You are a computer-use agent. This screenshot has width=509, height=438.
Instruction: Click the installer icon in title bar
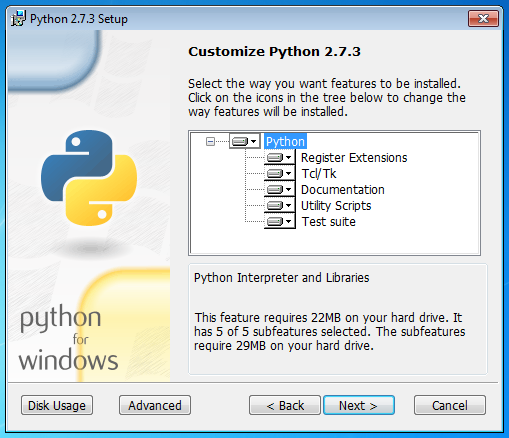(x=18, y=18)
